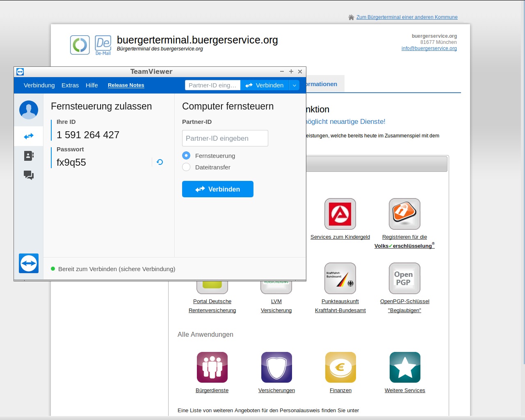Viewport: 525px width, 420px height.
Task: Open the Versicherungen shield icon
Action: [276, 367]
